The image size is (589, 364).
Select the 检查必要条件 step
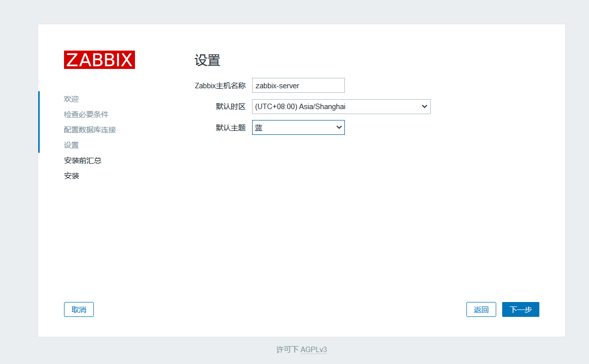pyautogui.click(x=86, y=115)
